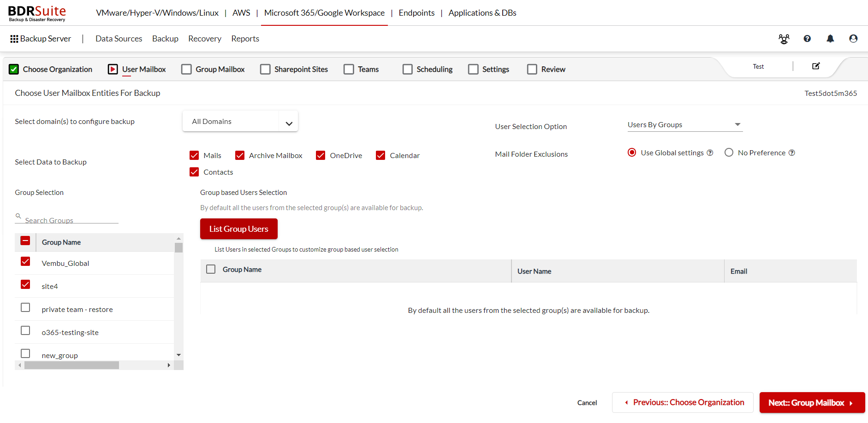Click Previous:: Choose Organization button

coord(683,402)
